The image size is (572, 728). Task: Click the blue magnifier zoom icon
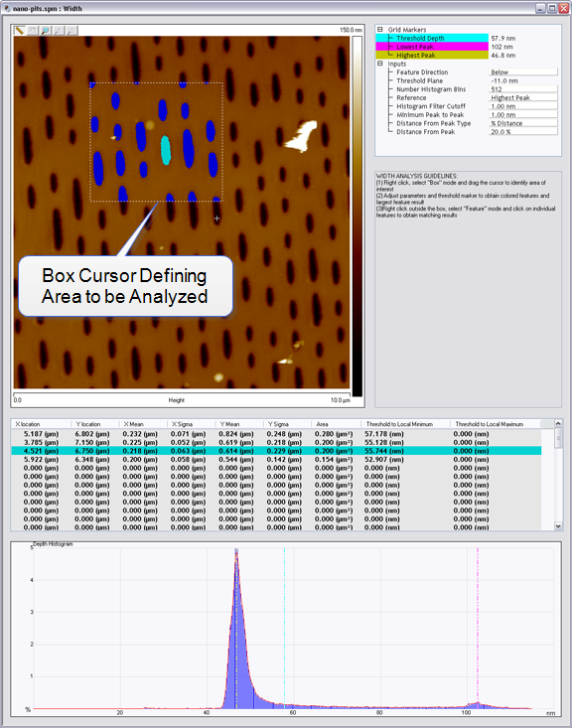pos(46,30)
